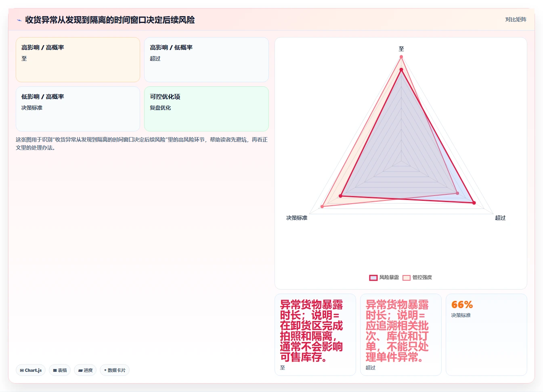This screenshot has width=543, height=392.
Task: Select the 高影响 / 低概率 quadrant card
Action: pos(206,60)
